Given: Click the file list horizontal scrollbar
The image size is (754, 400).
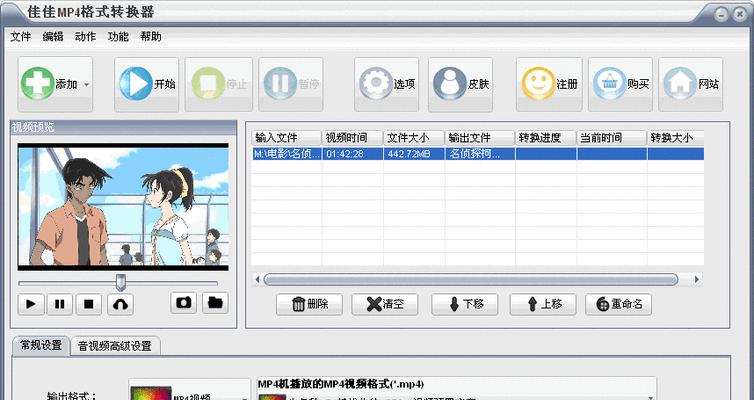Looking at the screenshot, I should (x=471, y=279).
